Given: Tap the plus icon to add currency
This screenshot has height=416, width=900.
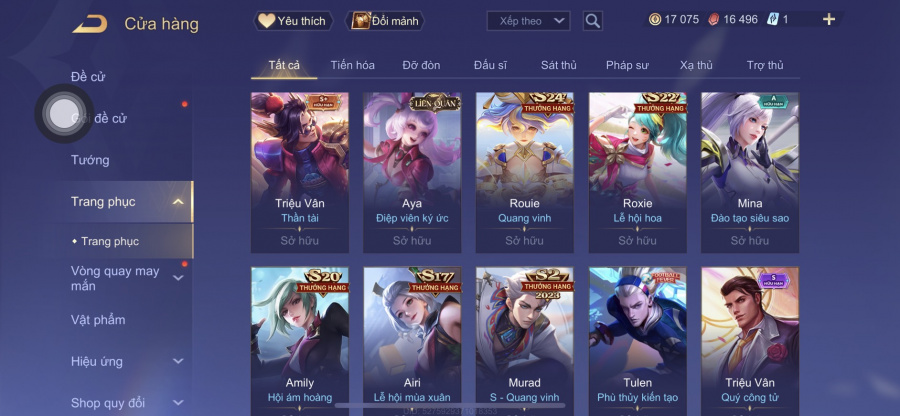Looking at the screenshot, I should point(829,20).
